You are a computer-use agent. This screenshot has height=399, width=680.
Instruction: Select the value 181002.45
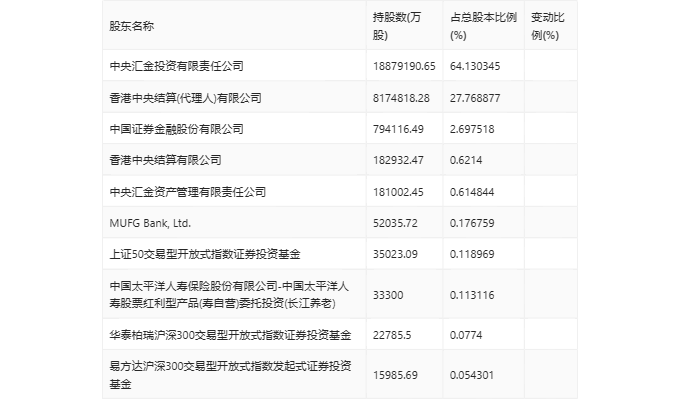point(398,192)
